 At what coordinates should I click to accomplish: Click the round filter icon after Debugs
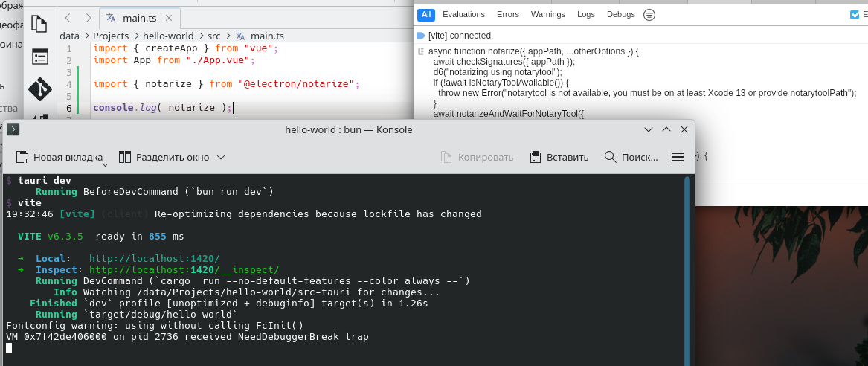point(649,15)
